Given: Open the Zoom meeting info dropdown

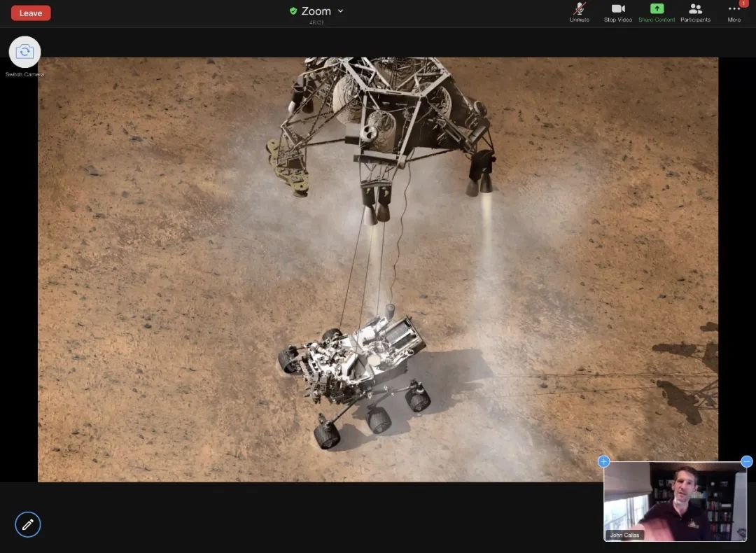Looking at the screenshot, I should point(340,11).
